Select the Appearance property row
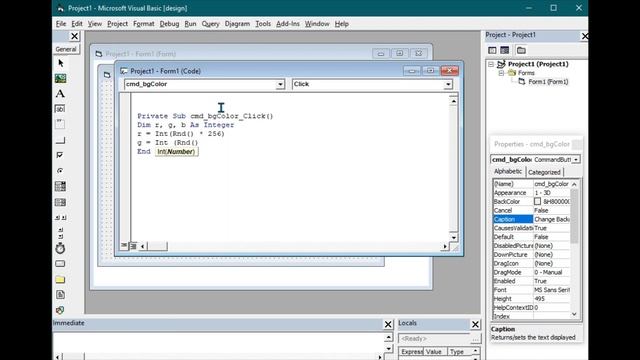640x360 pixels. click(x=531, y=193)
